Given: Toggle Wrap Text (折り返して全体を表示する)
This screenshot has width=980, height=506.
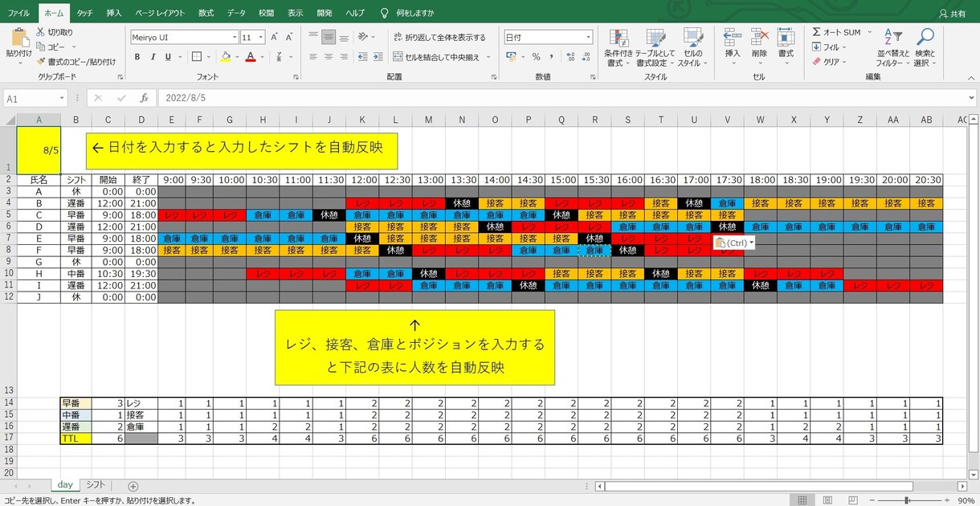Looking at the screenshot, I should 439,37.
